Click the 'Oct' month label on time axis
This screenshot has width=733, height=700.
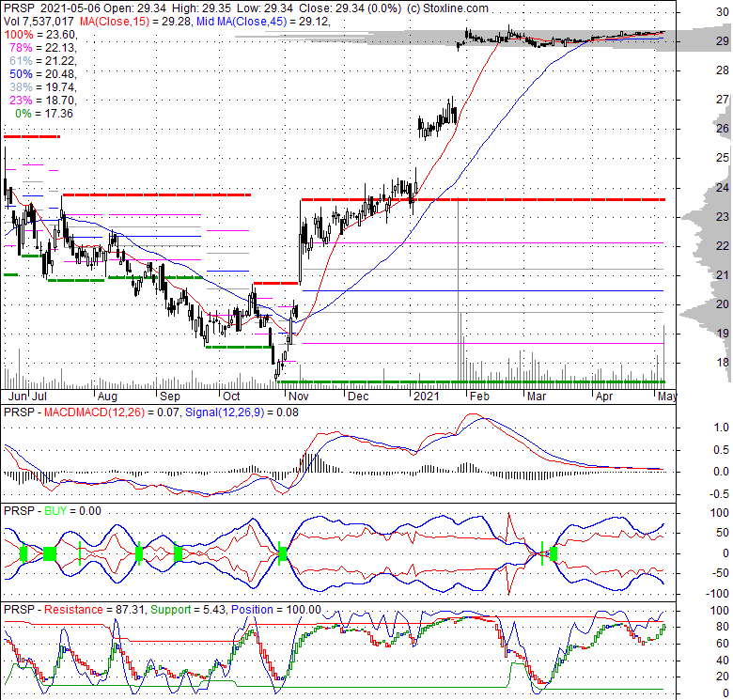(231, 397)
